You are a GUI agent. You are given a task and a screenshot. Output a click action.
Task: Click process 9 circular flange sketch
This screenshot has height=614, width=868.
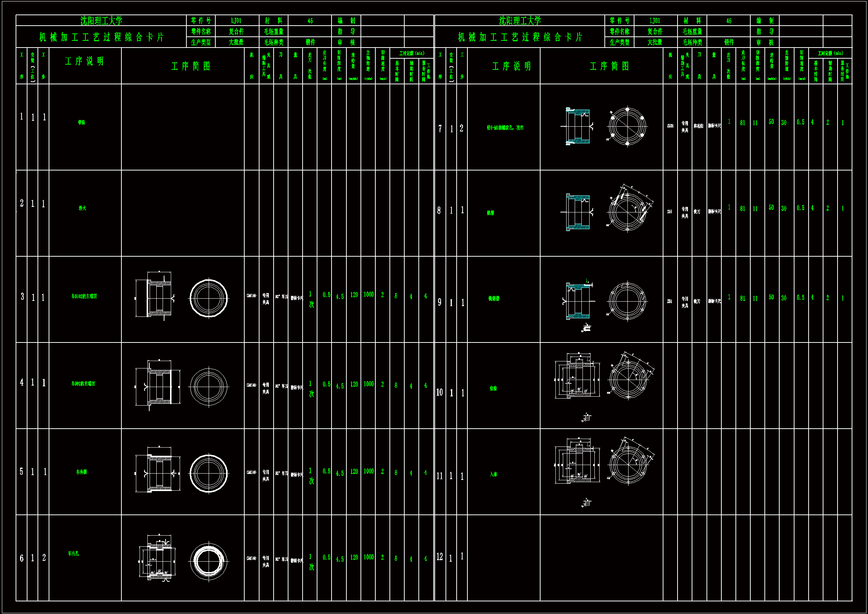[627, 301]
